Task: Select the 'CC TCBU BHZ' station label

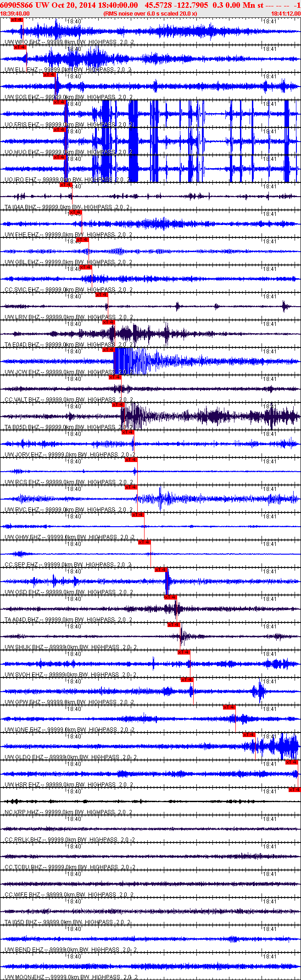Action: (x=23, y=867)
